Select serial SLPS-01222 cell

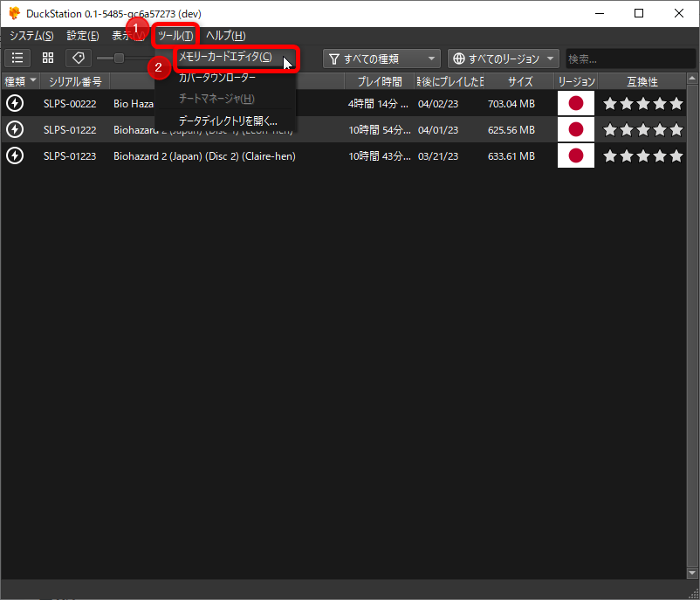coord(70,129)
